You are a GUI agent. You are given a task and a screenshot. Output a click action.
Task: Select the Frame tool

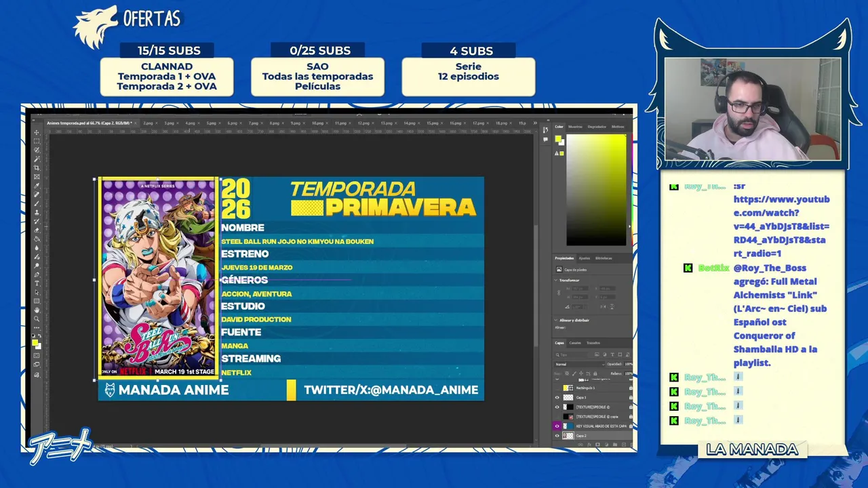pos(36,176)
